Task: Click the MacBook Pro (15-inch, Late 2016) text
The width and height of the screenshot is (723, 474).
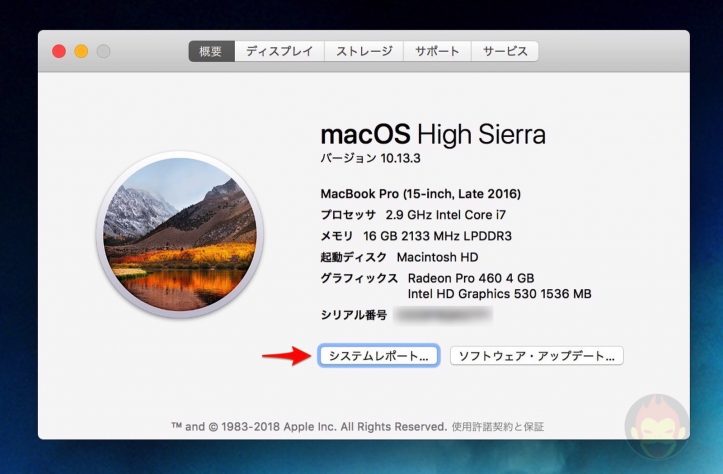Action: coord(421,194)
